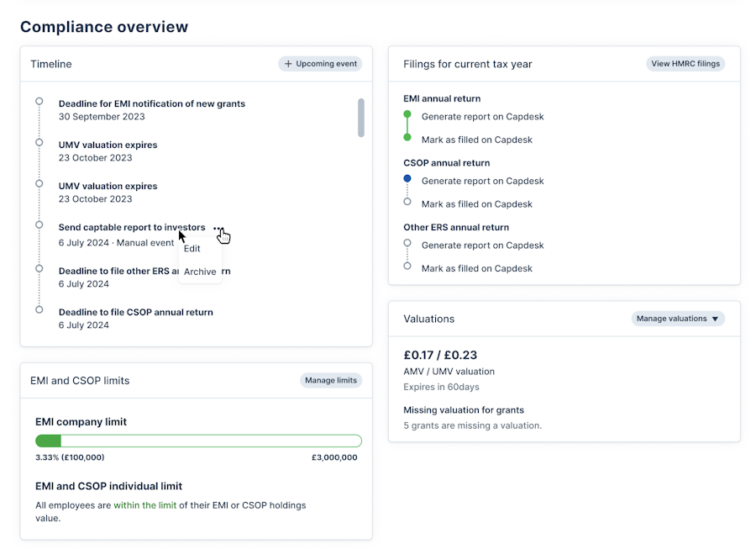Click circle for Other ERS Generate report
Screen dimensions: 756x549
point(407,244)
